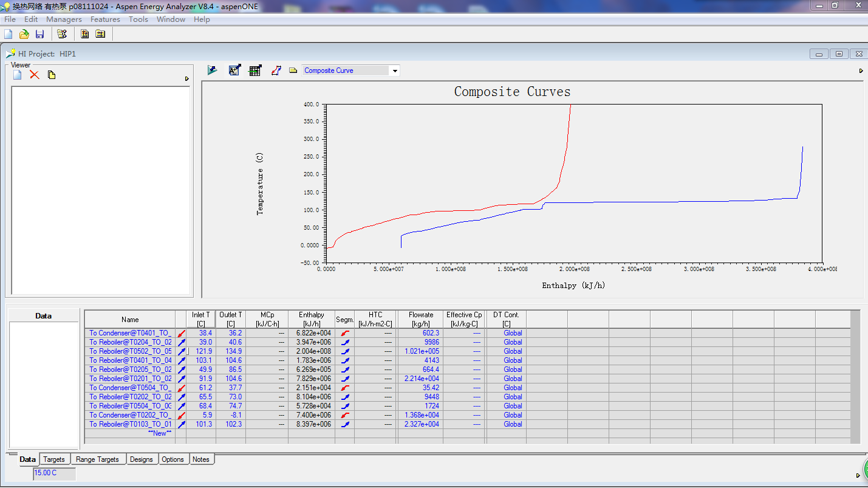
Task: Open a case with the folder icon
Action: (24, 34)
